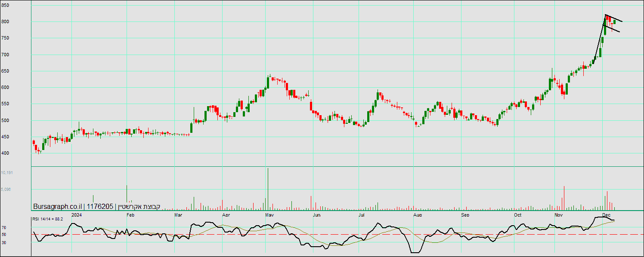The image size is (644, 257).
Task: Click the Jun month label
Action: tap(316, 214)
